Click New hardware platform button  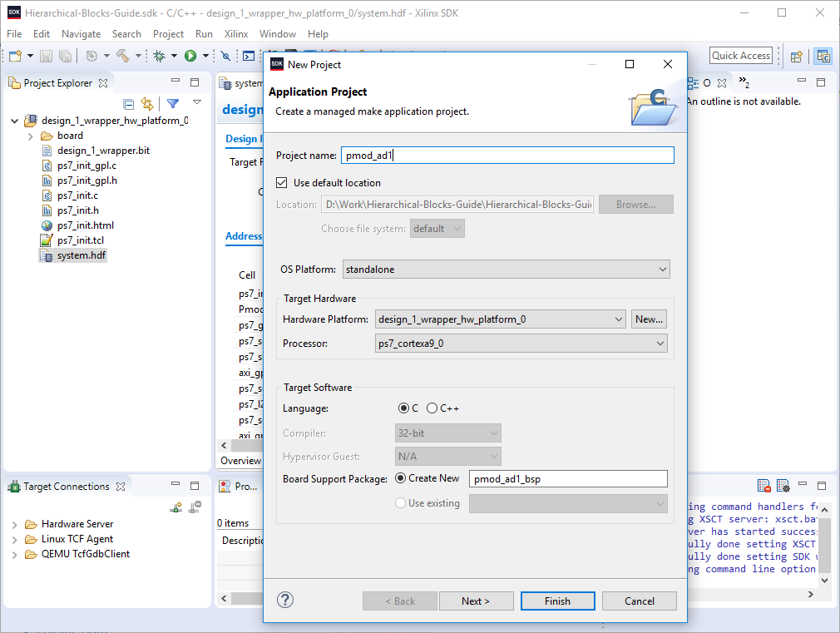[x=649, y=319]
